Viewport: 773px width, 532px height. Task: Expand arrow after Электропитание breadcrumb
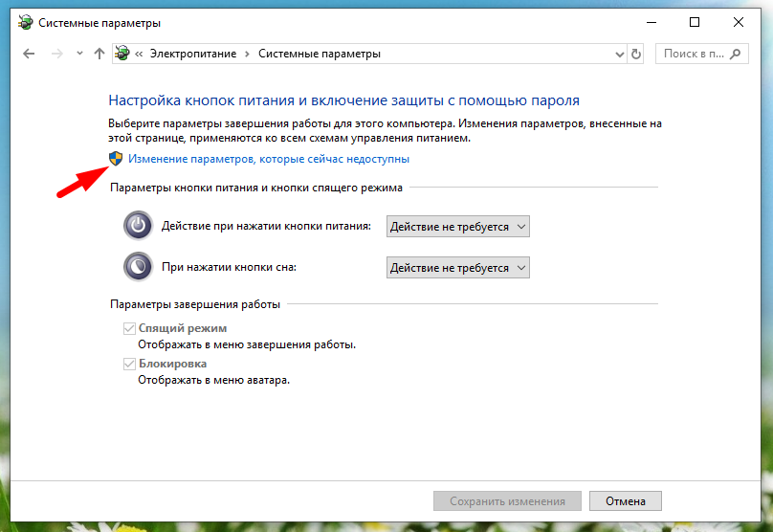point(248,54)
